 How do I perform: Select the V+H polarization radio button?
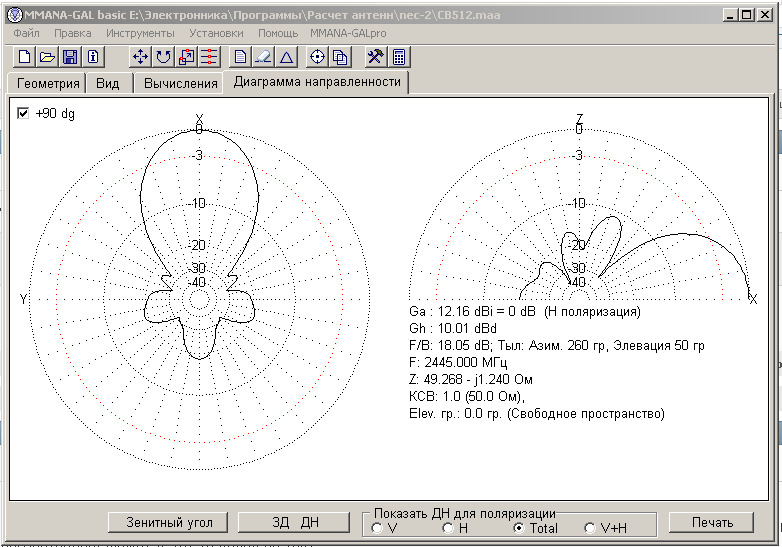point(590,528)
